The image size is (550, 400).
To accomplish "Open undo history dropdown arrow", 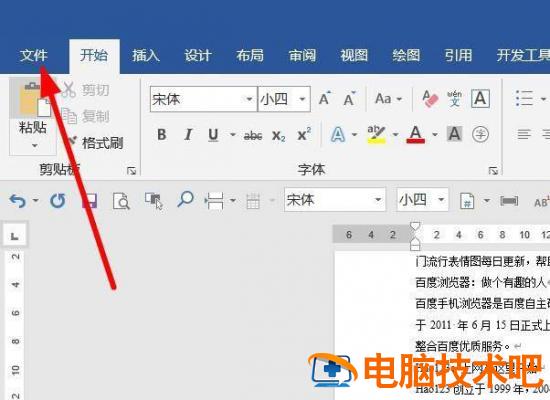I will pyautogui.click(x=35, y=200).
